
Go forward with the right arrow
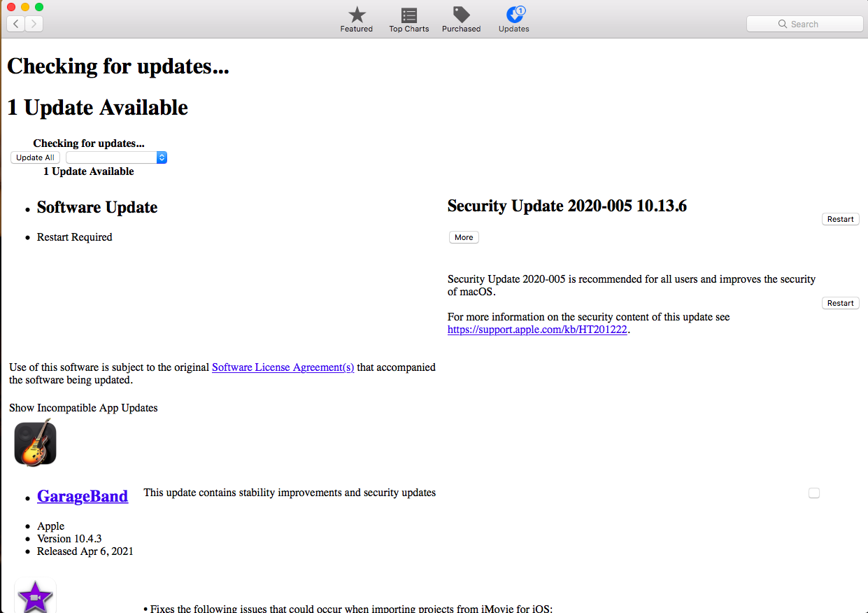pos(34,24)
